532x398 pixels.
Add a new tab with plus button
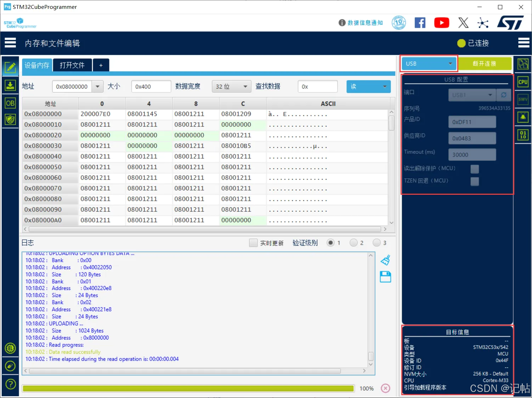pyautogui.click(x=101, y=66)
